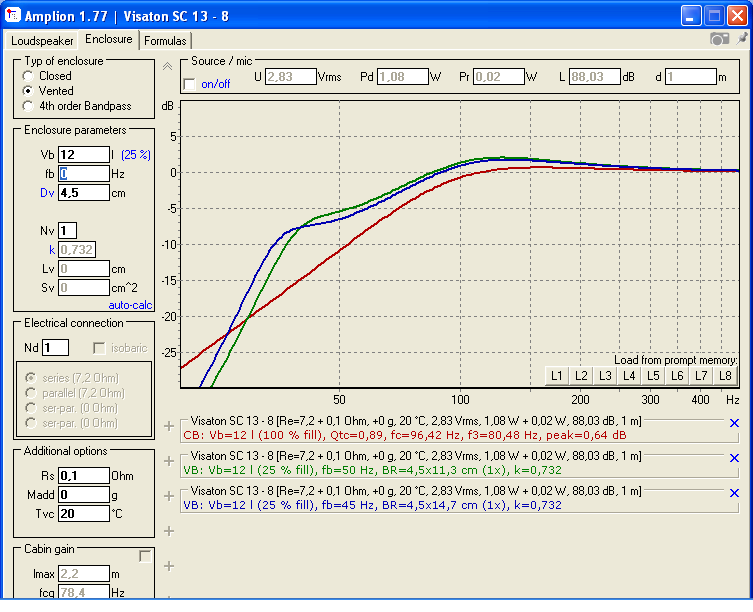Click the Amplion app icon in the title bar
This screenshot has height=612, width=753.
pyautogui.click(x=12, y=15)
